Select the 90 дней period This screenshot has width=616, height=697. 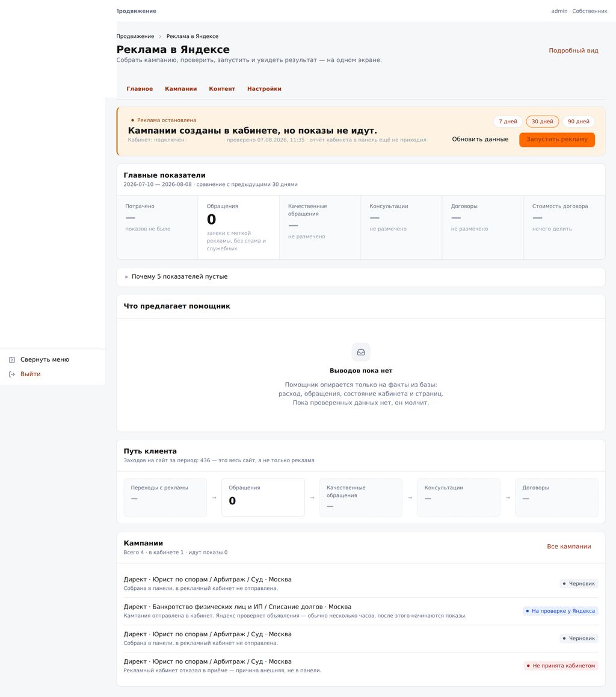click(578, 122)
